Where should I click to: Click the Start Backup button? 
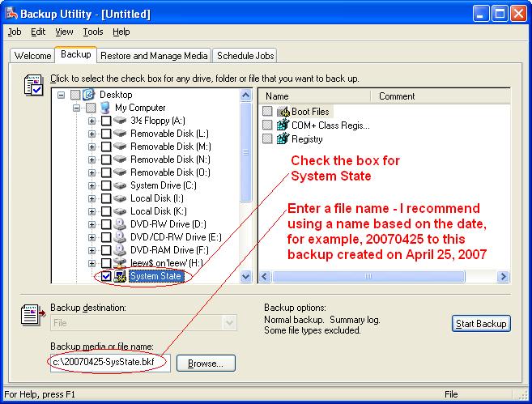481,324
